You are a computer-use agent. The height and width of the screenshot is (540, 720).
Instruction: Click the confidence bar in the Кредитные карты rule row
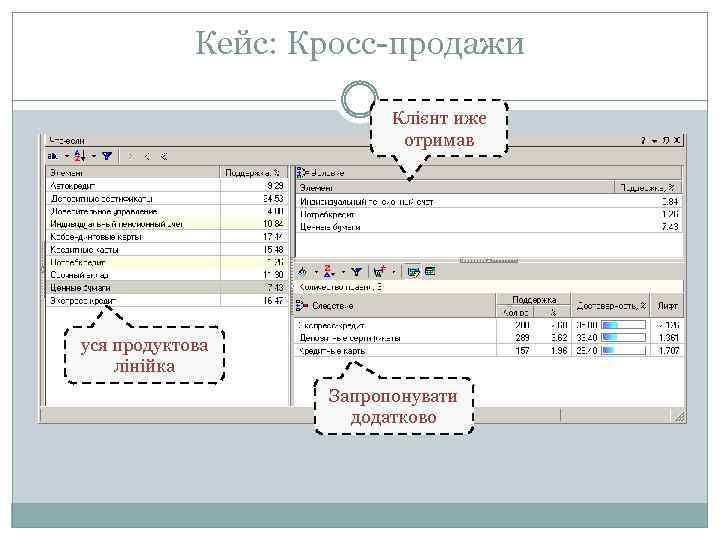623,351
